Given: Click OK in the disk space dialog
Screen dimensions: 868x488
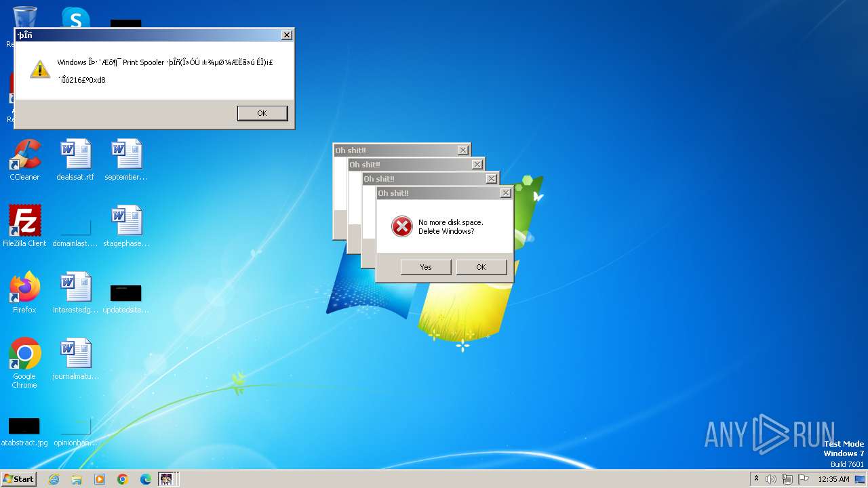Looking at the screenshot, I should pos(481,267).
